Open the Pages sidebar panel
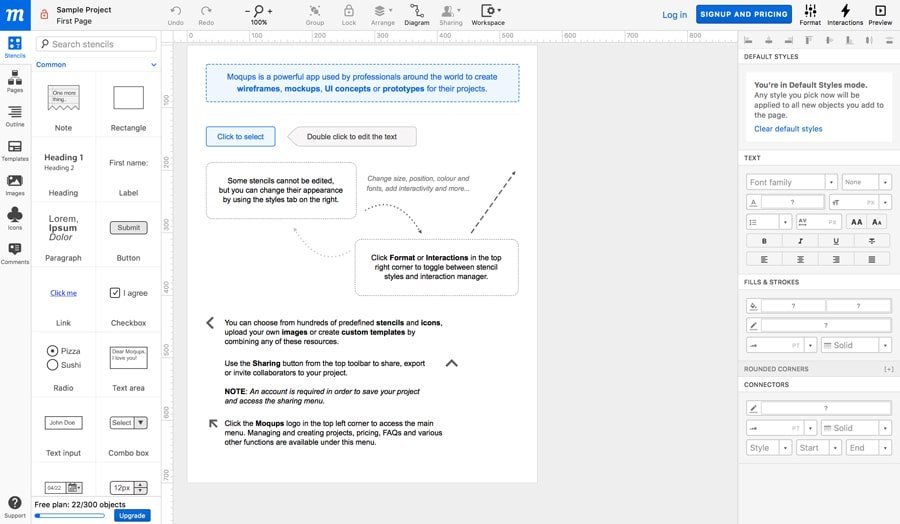Image resolution: width=900 pixels, height=524 pixels. (15, 81)
